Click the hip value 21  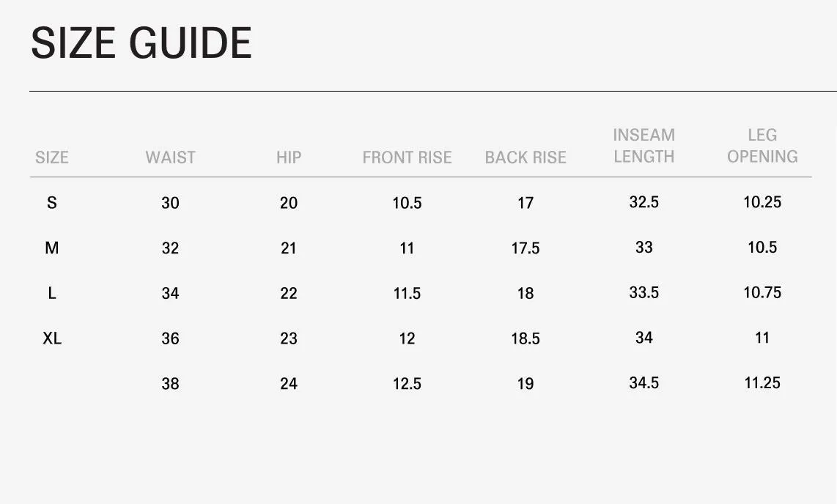click(289, 248)
